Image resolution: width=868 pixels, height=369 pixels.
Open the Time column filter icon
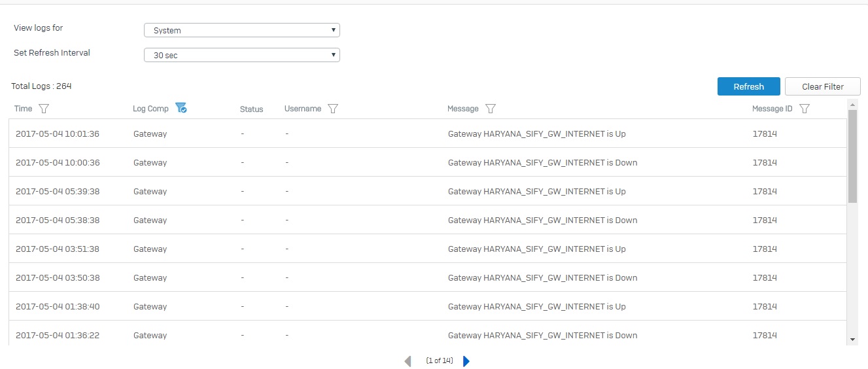tap(44, 109)
